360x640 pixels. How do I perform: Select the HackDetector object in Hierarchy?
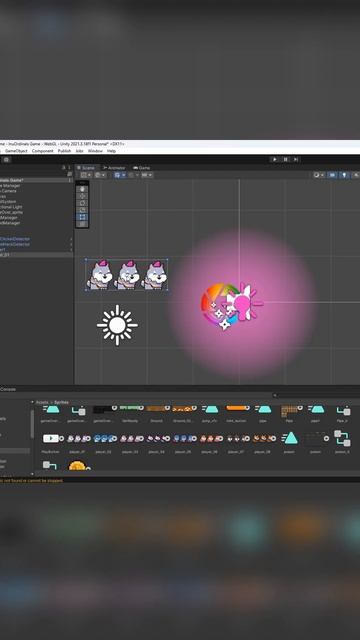tap(15, 244)
